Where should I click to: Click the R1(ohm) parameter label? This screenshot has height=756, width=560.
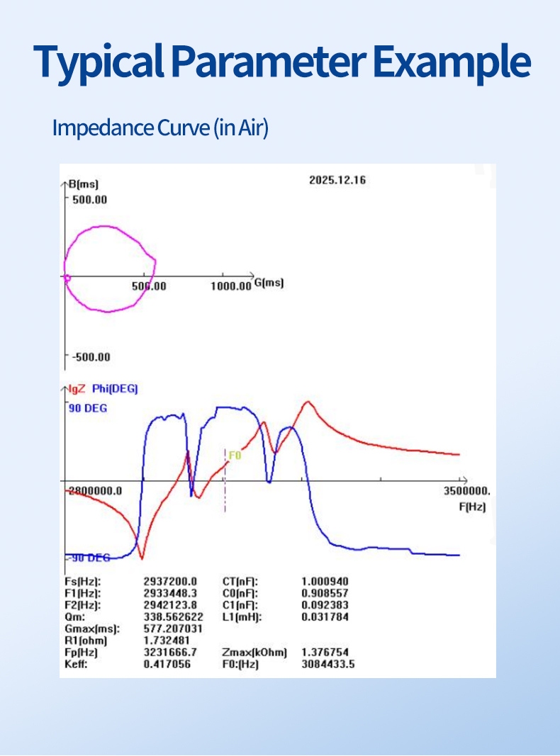(86, 641)
